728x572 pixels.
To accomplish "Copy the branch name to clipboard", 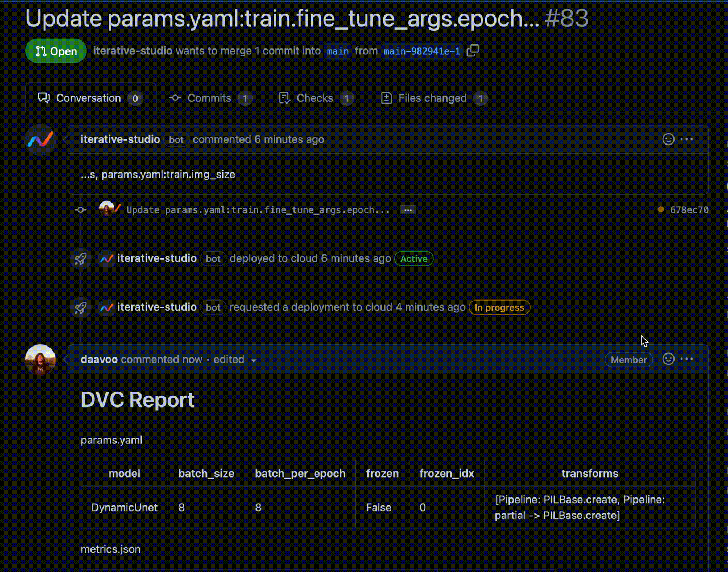I will coord(473,51).
